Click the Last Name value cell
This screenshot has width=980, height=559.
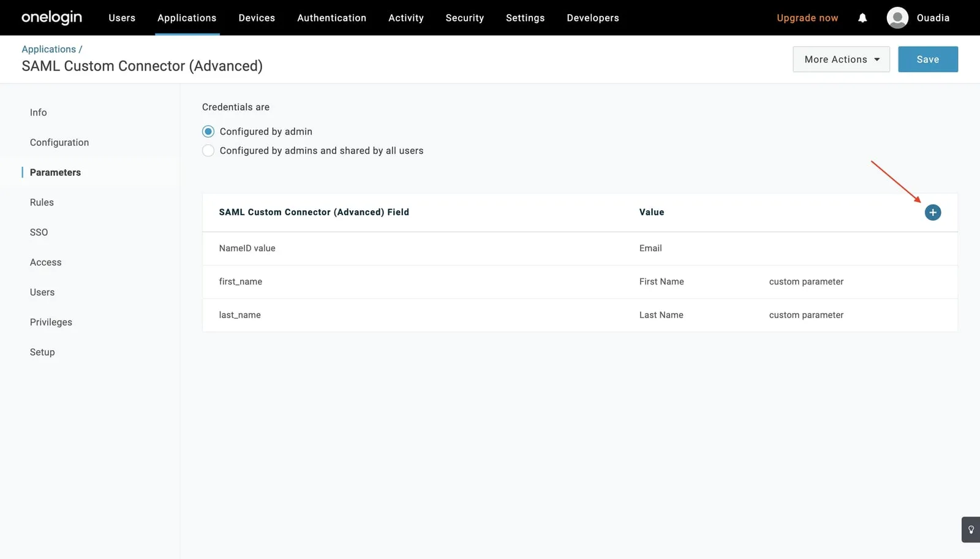tap(661, 315)
